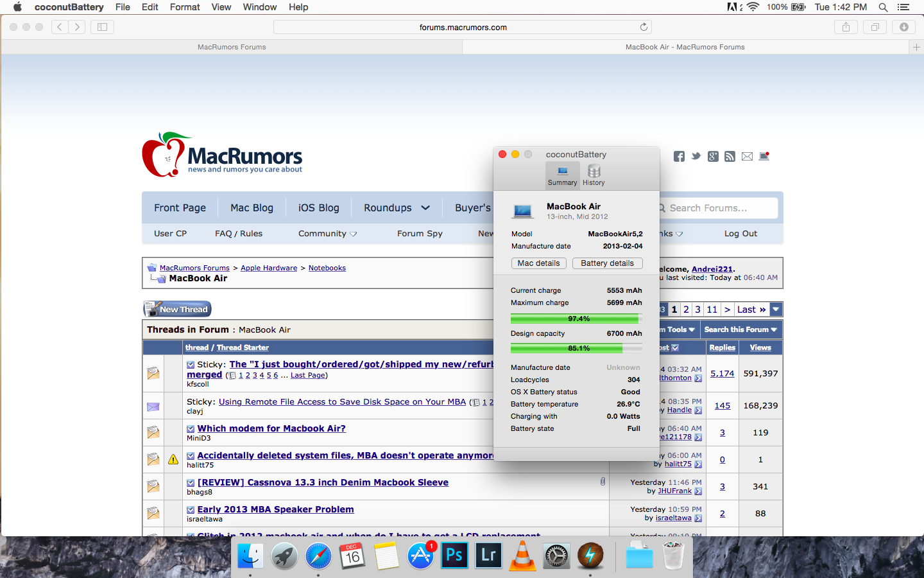The image size is (924, 578).
Task: Open the Search this Forum dropdown
Action: 740,329
